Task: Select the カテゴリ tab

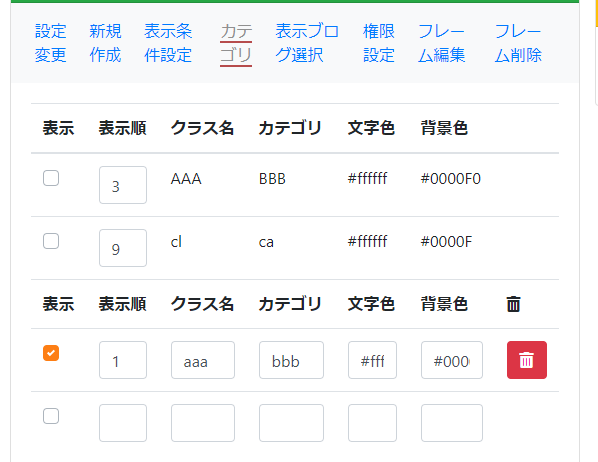Action: click(x=236, y=43)
